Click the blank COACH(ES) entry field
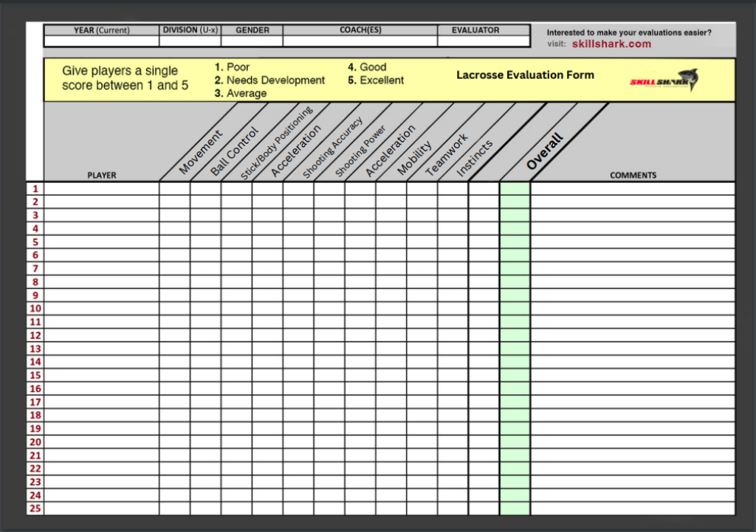 click(360, 42)
